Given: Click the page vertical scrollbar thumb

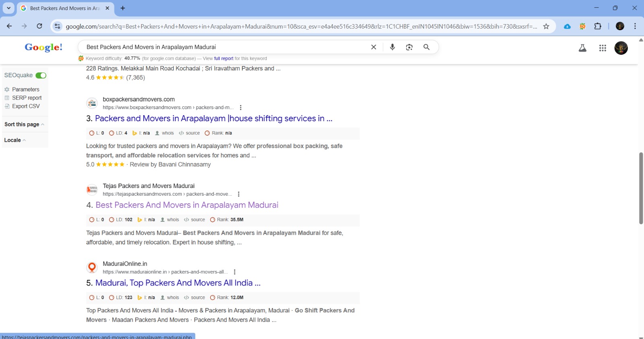Looking at the screenshot, I should point(641,188).
